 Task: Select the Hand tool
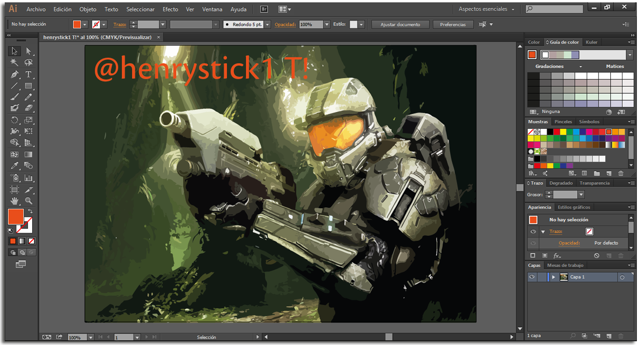[15, 201]
